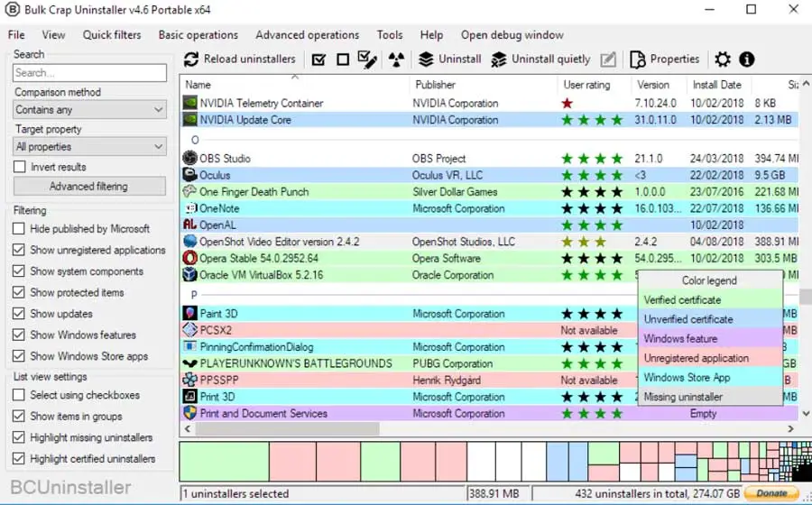The width and height of the screenshot is (812, 505).
Task: Click the Paint 3D icon
Action: click(x=190, y=313)
